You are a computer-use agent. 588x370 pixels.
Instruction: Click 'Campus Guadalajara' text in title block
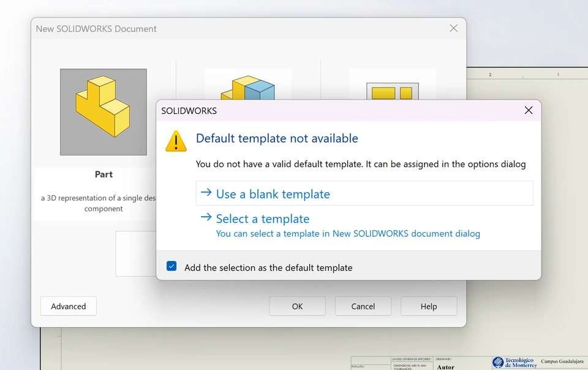562,361
